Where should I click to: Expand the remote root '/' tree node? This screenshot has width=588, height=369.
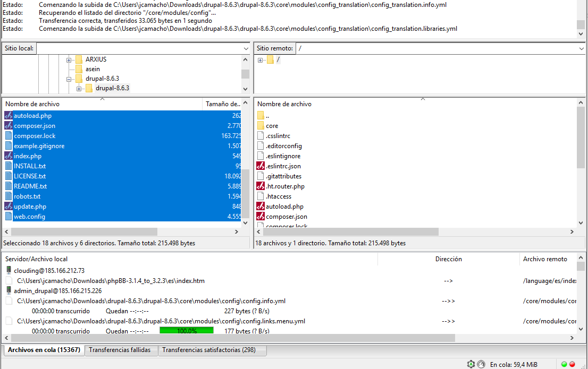(x=261, y=60)
